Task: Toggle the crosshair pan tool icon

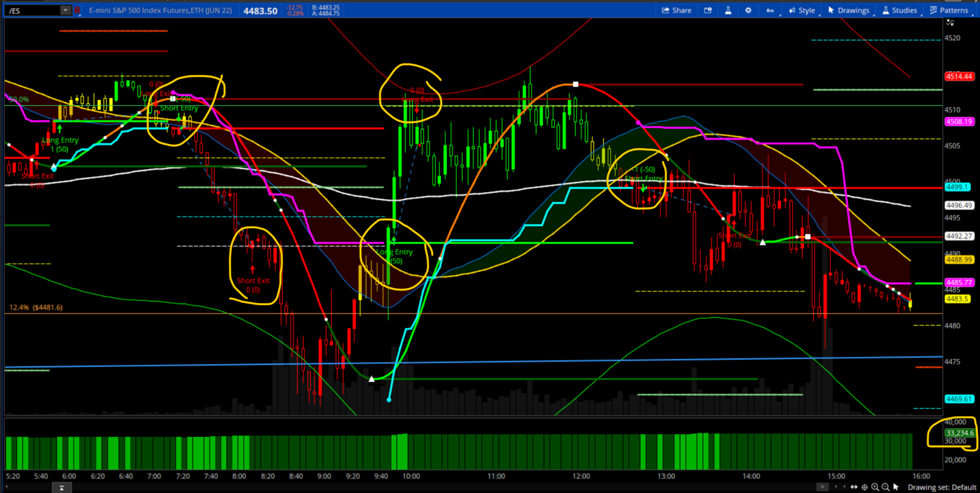Action: coord(865,487)
